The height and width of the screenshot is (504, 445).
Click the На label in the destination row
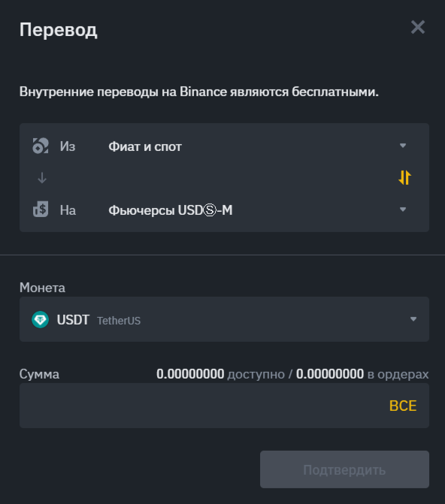(68, 210)
